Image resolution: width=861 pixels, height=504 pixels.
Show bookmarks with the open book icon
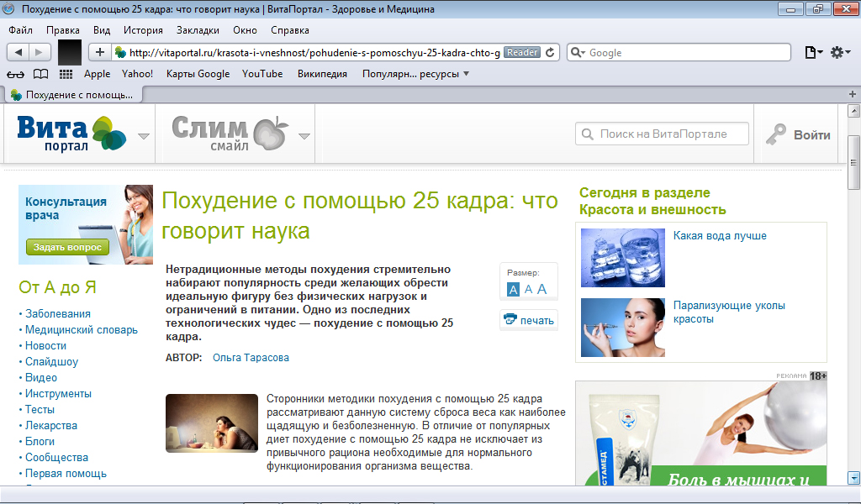[40, 74]
